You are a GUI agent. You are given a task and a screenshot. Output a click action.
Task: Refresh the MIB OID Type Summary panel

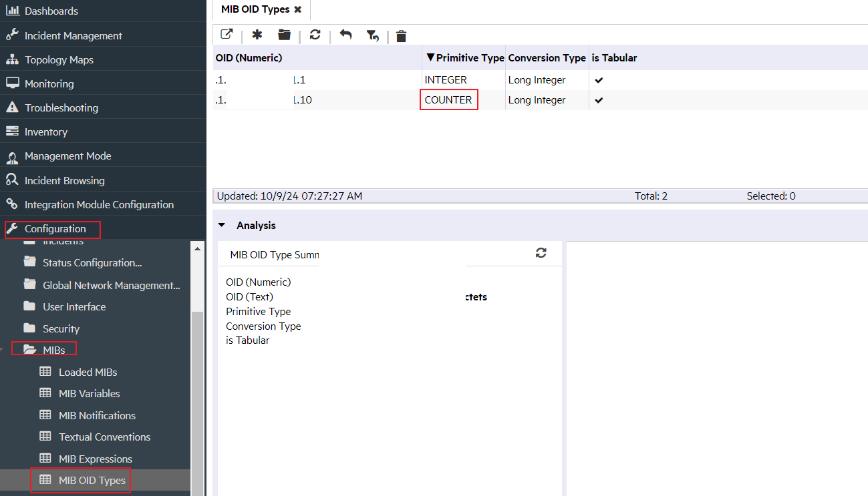(541, 253)
